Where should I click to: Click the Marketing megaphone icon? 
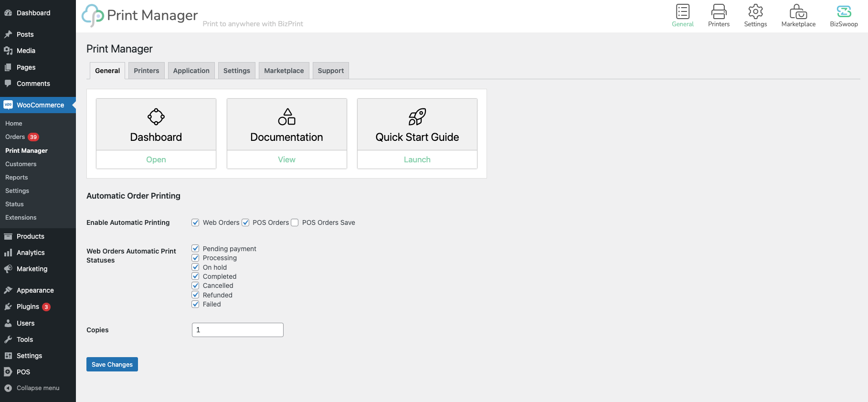pyautogui.click(x=8, y=269)
